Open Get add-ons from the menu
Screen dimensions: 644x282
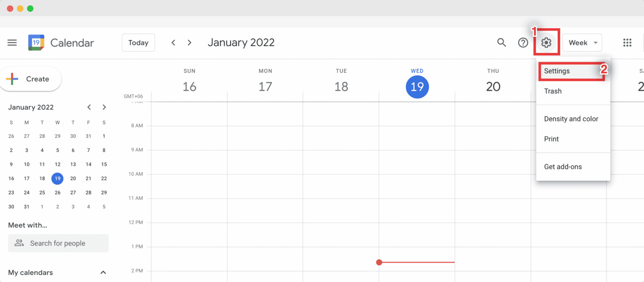click(563, 167)
